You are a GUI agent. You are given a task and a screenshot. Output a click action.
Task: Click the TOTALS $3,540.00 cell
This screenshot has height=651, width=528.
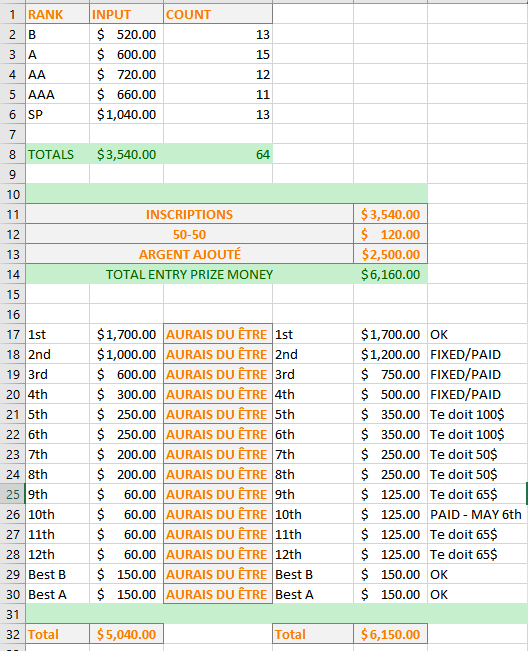(126, 154)
